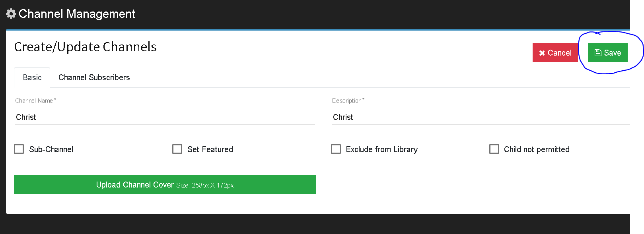Toggle the Child not permitted checkbox
Screen dimensions: 644x234
click(x=494, y=149)
